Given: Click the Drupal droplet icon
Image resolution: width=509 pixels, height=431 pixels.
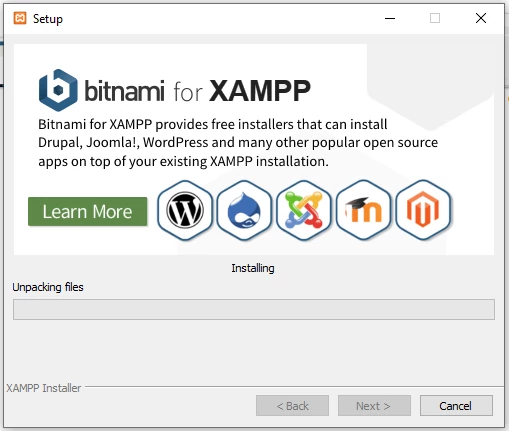Looking at the screenshot, I should [244, 210].
